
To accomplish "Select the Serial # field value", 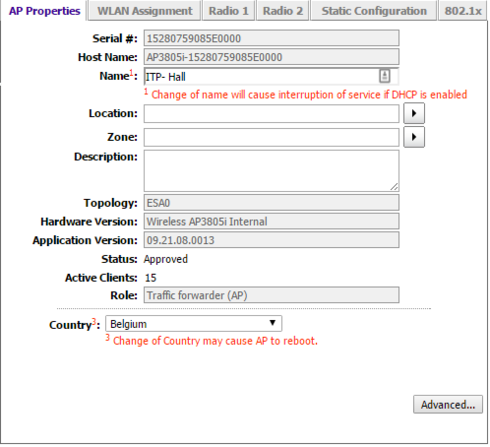I will (271, 38).
